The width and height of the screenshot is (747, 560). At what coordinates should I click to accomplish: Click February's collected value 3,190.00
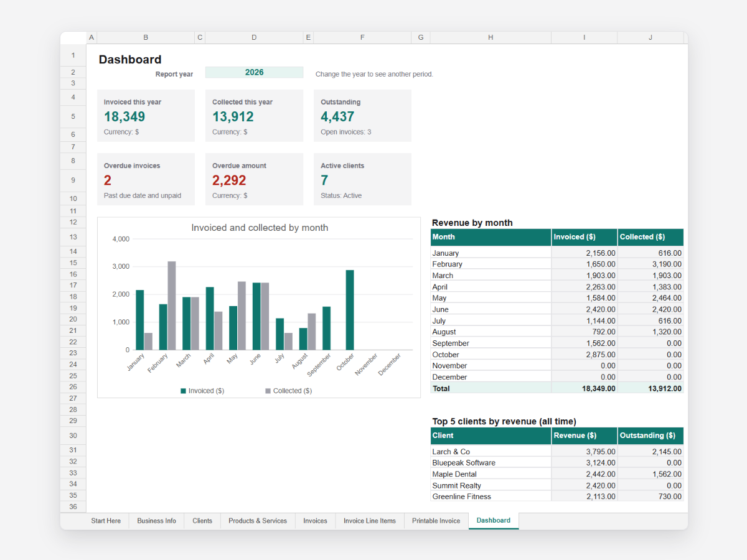651,264
